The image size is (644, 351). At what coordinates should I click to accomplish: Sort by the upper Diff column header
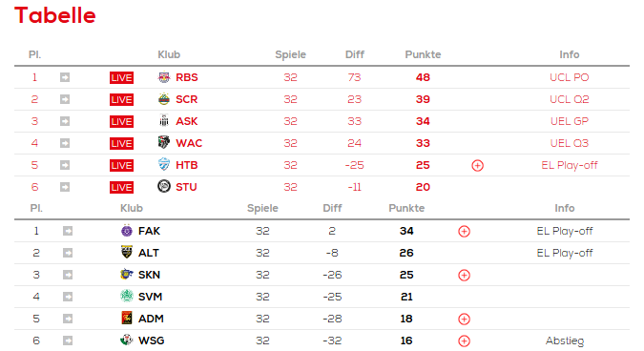pos(355,54)
